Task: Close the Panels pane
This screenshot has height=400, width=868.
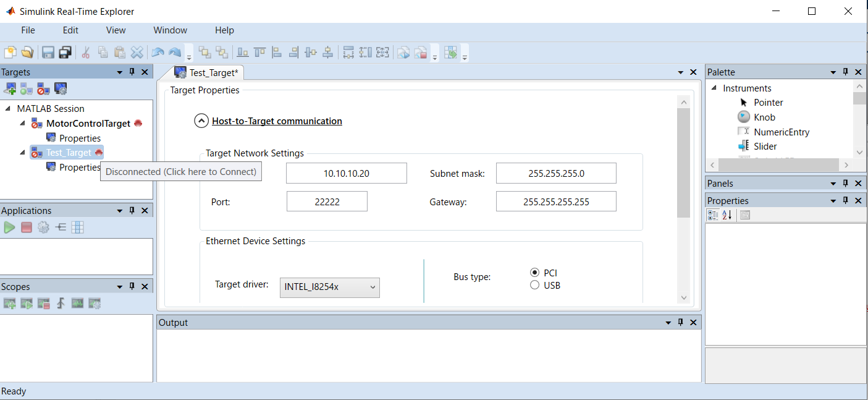Action: click(858, 184)
